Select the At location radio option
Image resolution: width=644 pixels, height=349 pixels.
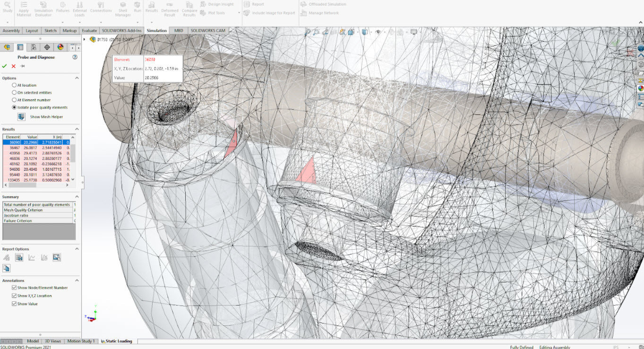pos(14,86)
